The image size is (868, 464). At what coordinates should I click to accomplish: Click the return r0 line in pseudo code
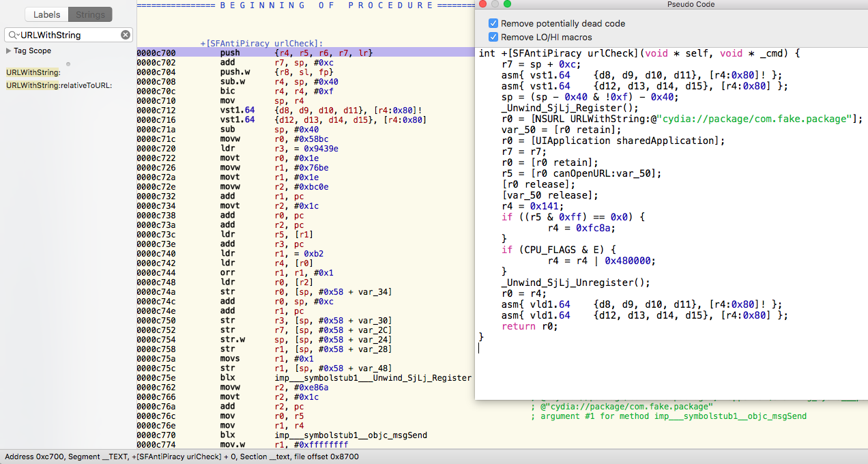(530, 326)
